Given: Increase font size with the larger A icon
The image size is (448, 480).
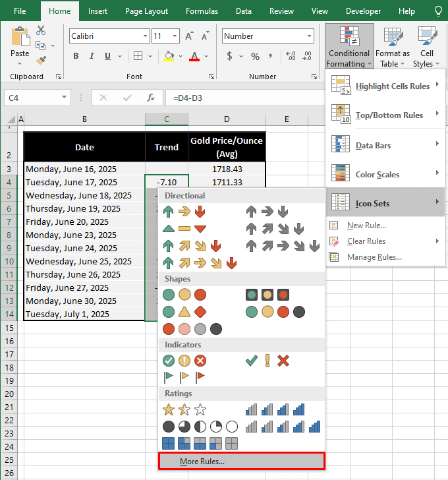Looking at the screenshot, I should (x=189, y=36).
